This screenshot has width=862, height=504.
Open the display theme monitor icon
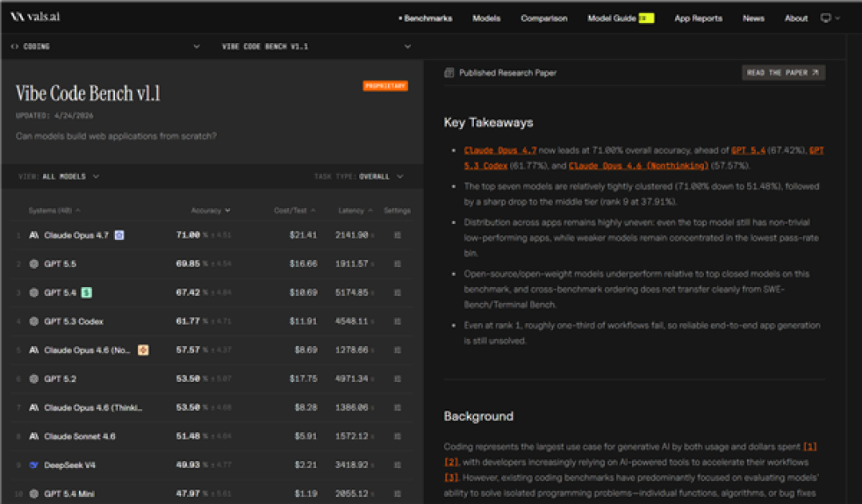(x=825, y=18)
